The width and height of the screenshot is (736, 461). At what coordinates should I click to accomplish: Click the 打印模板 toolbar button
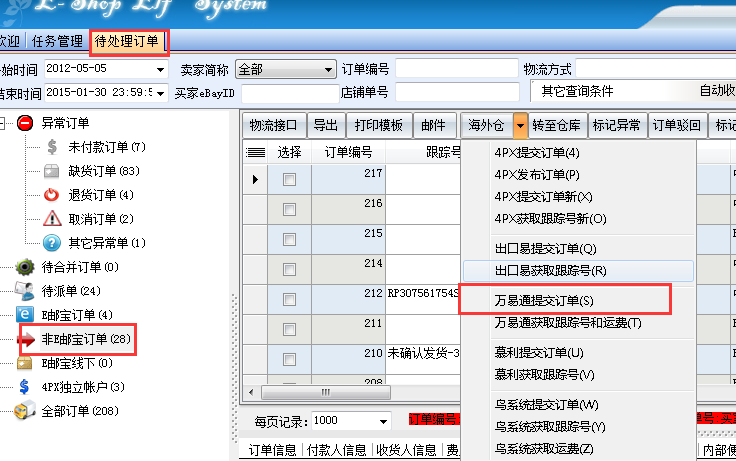(x=379, y=126)
